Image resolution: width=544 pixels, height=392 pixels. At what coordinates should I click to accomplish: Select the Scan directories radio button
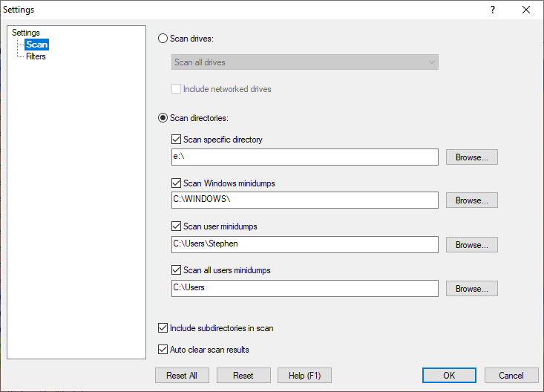coord(163,117)
